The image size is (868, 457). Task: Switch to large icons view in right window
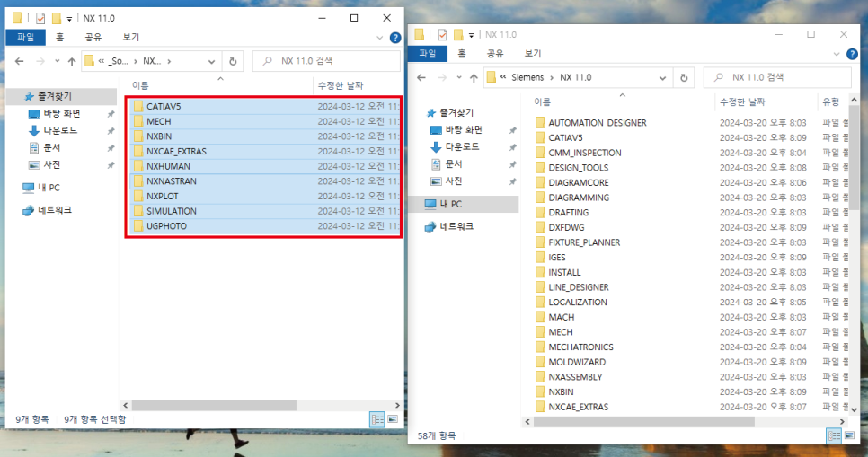(849, 436)
